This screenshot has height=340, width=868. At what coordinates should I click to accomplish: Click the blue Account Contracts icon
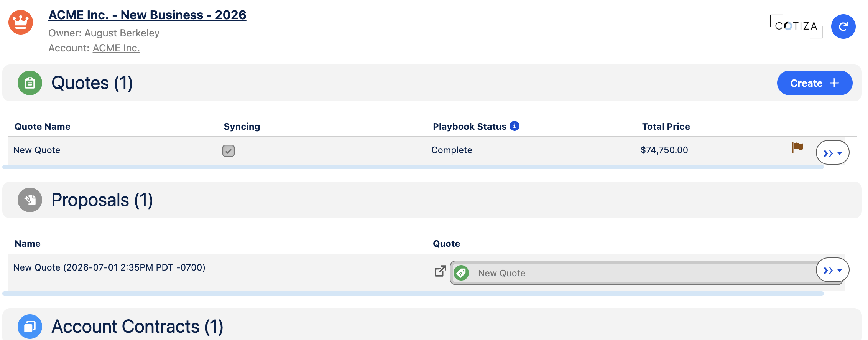[x=30, y=327]
